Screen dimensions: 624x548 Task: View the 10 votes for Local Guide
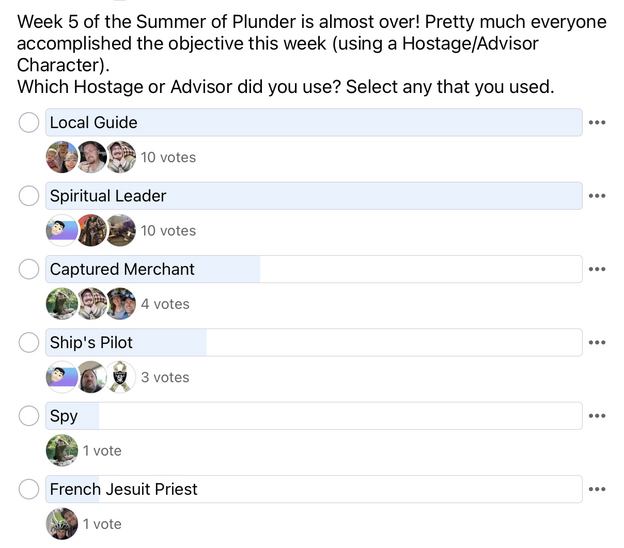coord(168,157)
